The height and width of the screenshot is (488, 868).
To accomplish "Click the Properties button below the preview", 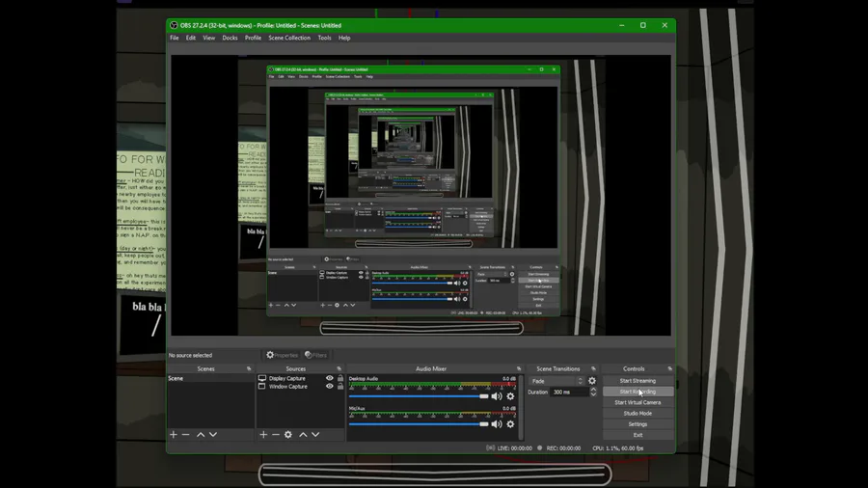I will click(282, 355).
